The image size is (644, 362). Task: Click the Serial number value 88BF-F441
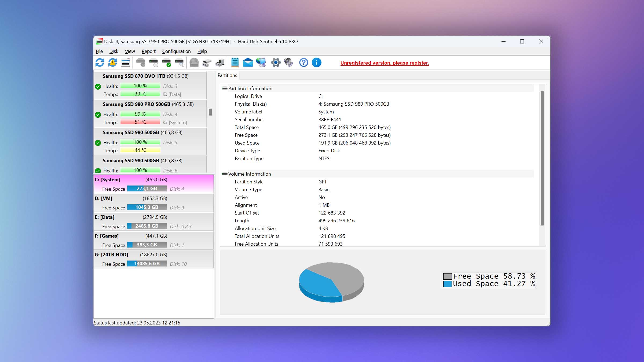click(x=330, y=120)
